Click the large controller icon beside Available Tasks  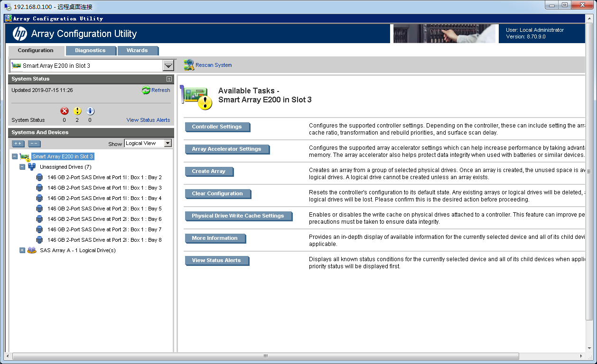[196, 97]
